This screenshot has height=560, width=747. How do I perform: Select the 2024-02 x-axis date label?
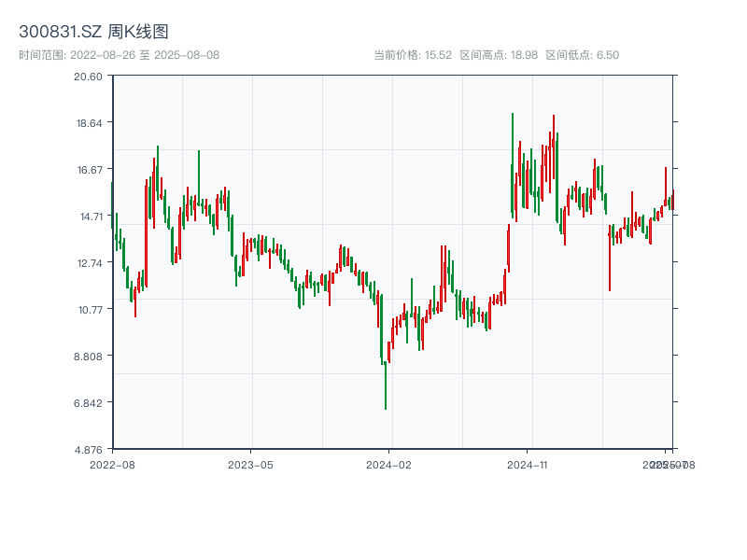(388, 464)
